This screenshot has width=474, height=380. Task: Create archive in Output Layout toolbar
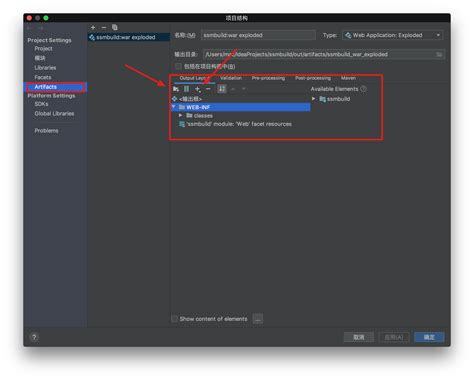click(186, 89)
